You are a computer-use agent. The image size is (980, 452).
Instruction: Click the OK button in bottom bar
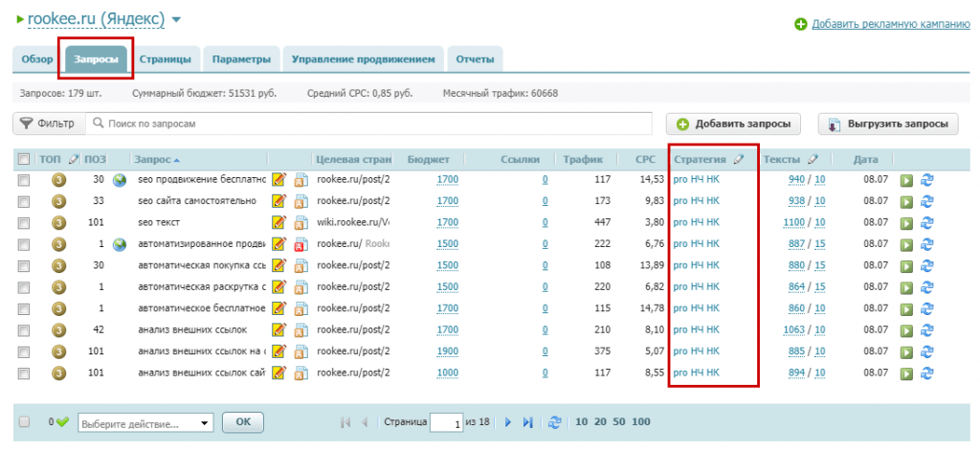click(x=243, y=422)
